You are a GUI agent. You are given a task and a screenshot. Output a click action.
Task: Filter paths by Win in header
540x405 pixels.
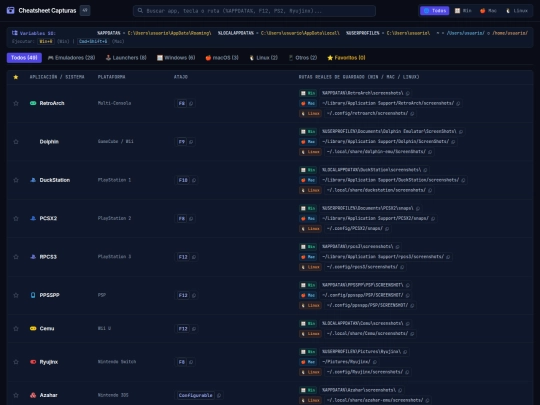[x=463, y=11]
